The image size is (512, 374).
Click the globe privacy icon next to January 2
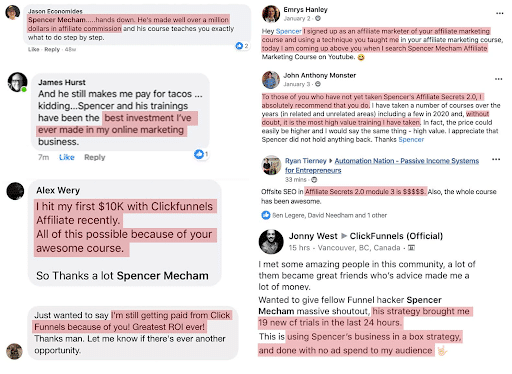318,19
